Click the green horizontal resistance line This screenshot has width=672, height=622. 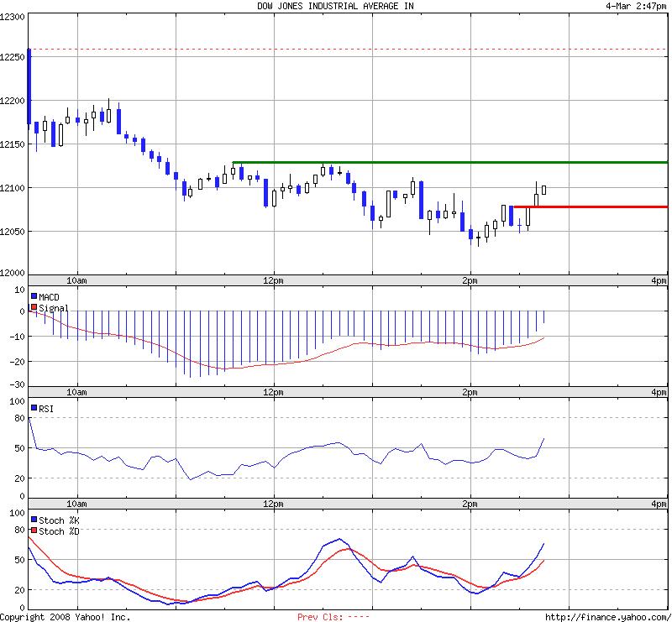[450, 162]
